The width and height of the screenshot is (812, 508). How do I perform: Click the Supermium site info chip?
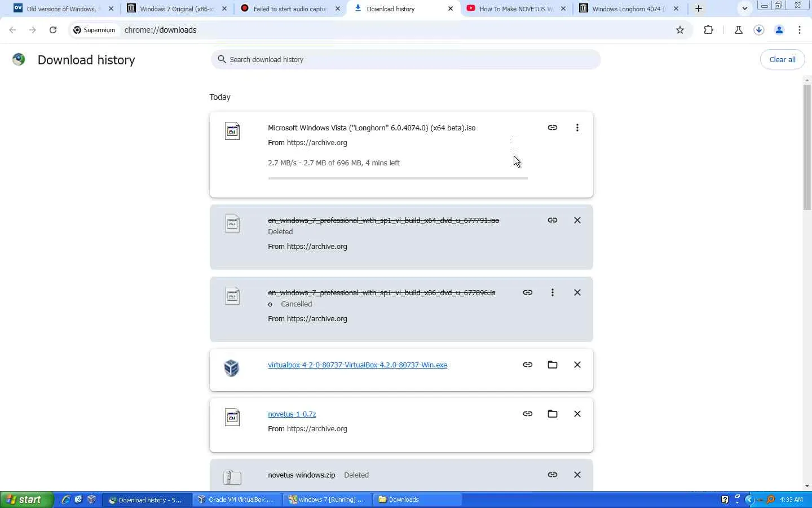coord(94,30)
